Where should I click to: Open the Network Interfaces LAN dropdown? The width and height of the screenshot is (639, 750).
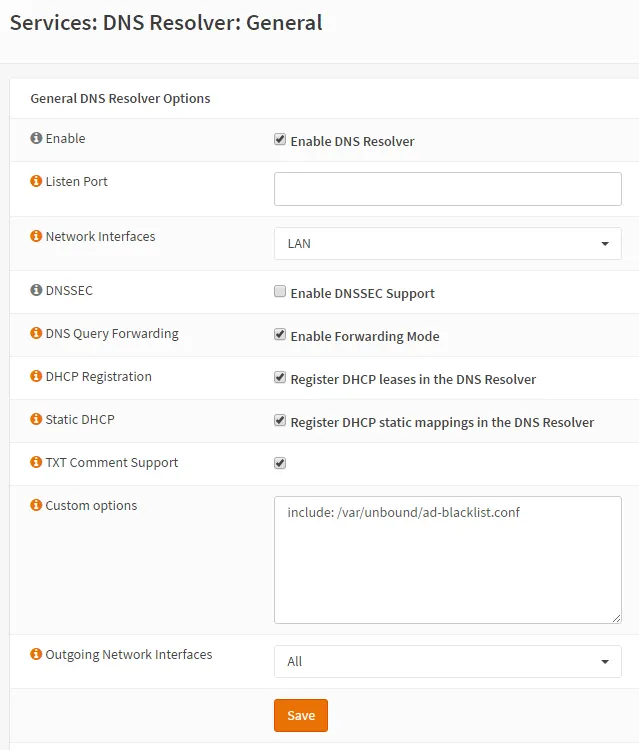coord(448,244)
